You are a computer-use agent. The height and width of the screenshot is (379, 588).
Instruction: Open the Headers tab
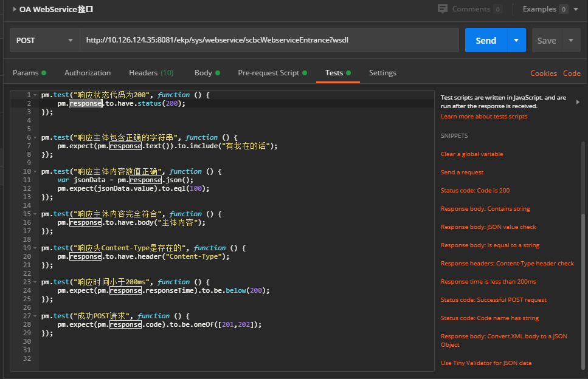tap(151, 73)
